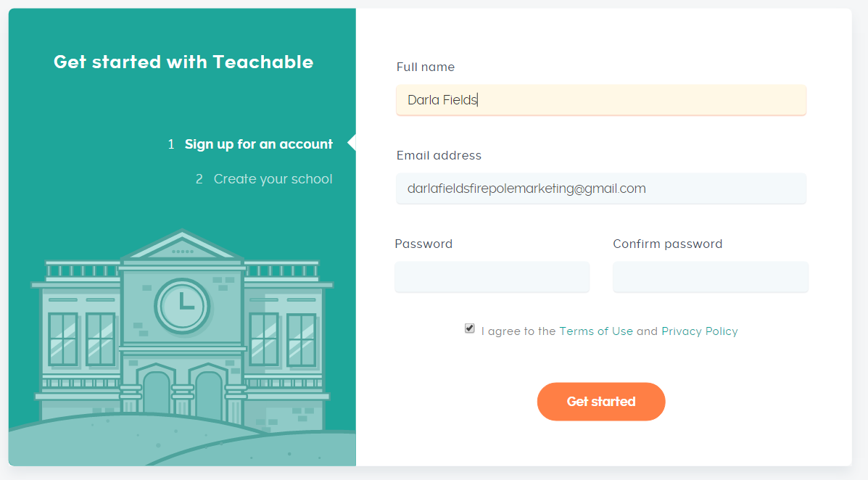Click the school building illustration roof pediment
This screenshot has width=868, height=480.
pyautogui.click(x=182, y=245)
